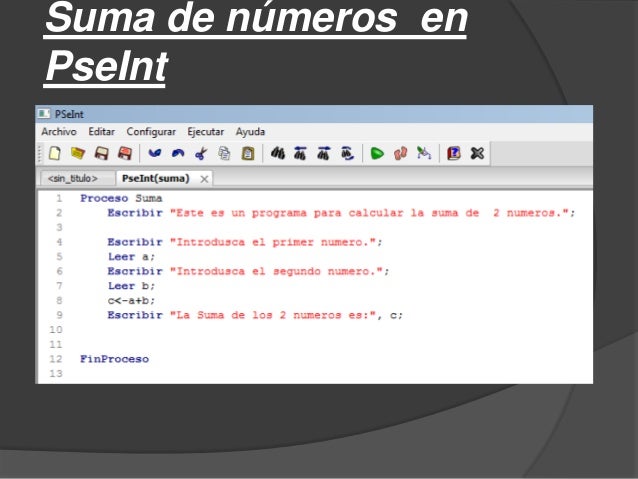Cut selection using the scissors icon
The image size is (638, 479).
tap(201, 154)
